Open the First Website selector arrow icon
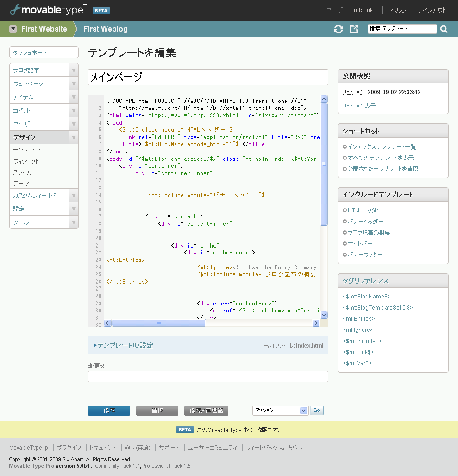The height and width of the screenshot is (476, 458). [13, 29]
